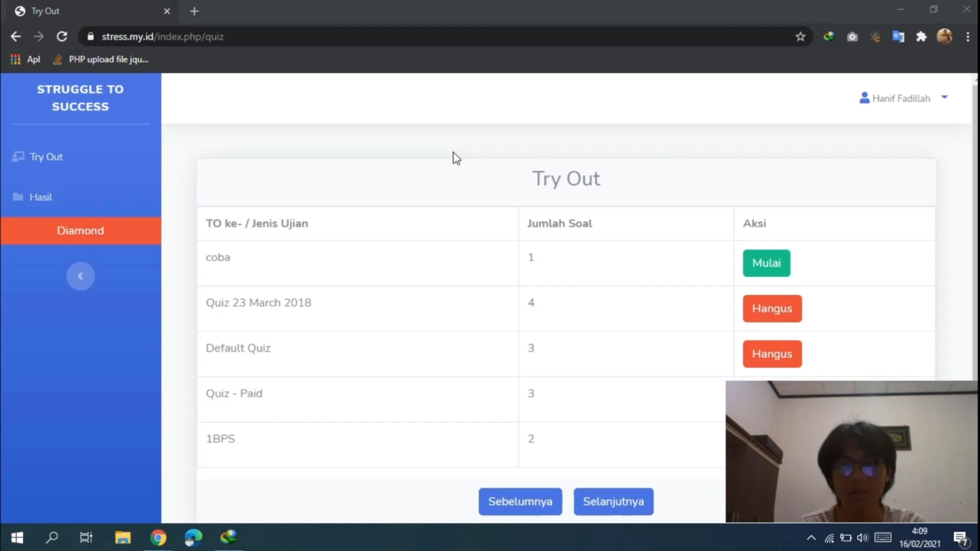Open File Explorer from the taskbar
Screen dimensions: 980x551
tap(123, 537)
